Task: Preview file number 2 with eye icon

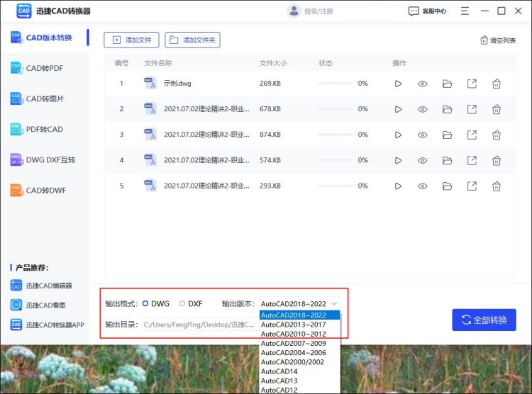Action: [x=423, y=109]
